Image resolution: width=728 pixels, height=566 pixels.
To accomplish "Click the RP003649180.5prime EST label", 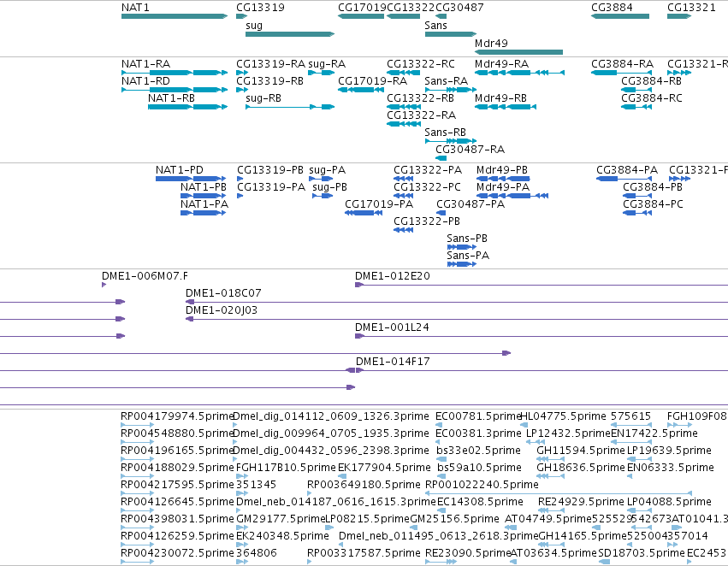I will [364, 485].
